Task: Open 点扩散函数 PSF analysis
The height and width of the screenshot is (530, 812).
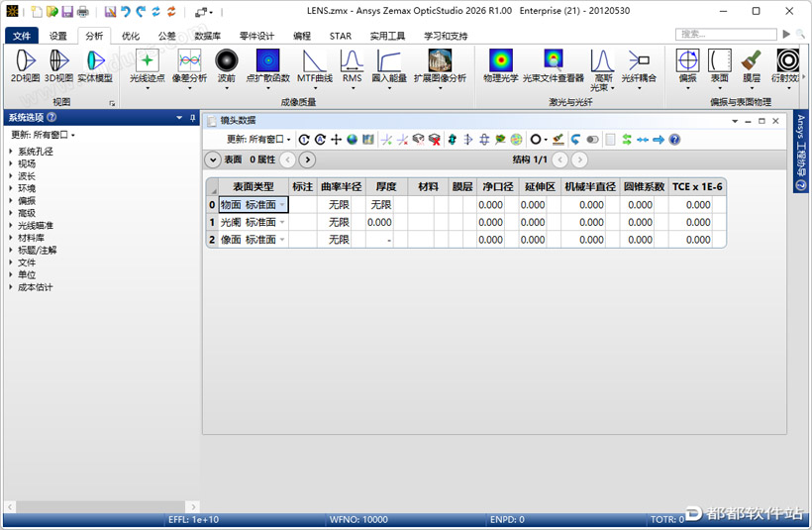Action: point(267,69)
